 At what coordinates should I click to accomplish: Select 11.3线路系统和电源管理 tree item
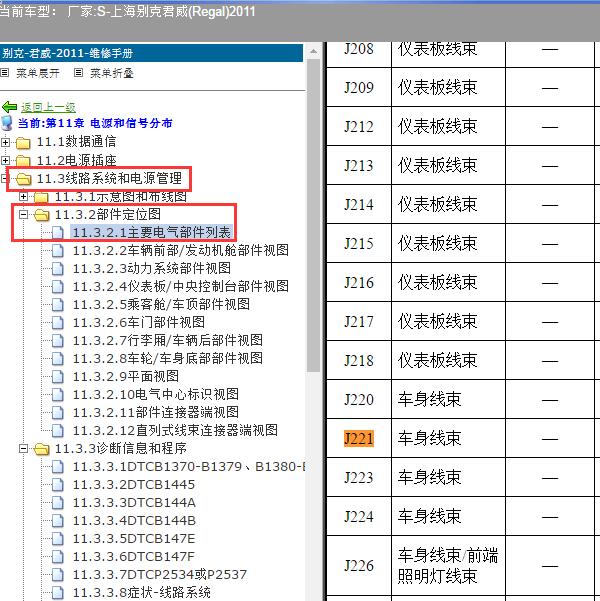[x=109, y=178]
